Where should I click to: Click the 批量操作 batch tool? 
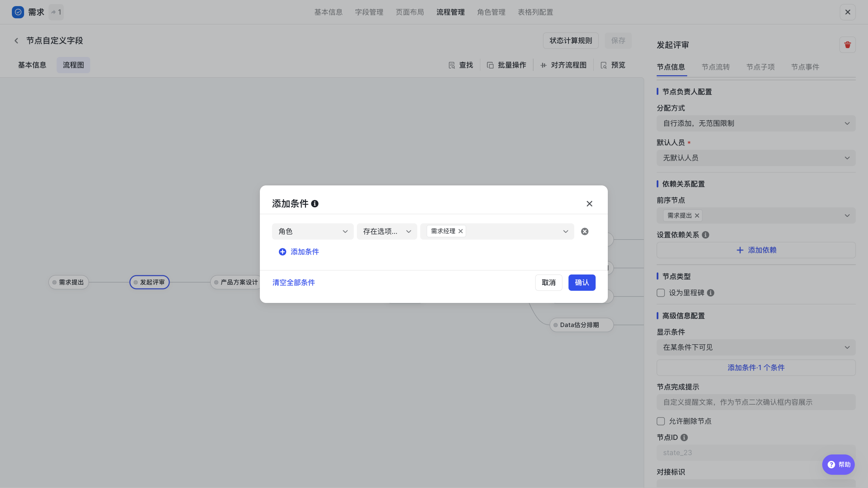506,65
